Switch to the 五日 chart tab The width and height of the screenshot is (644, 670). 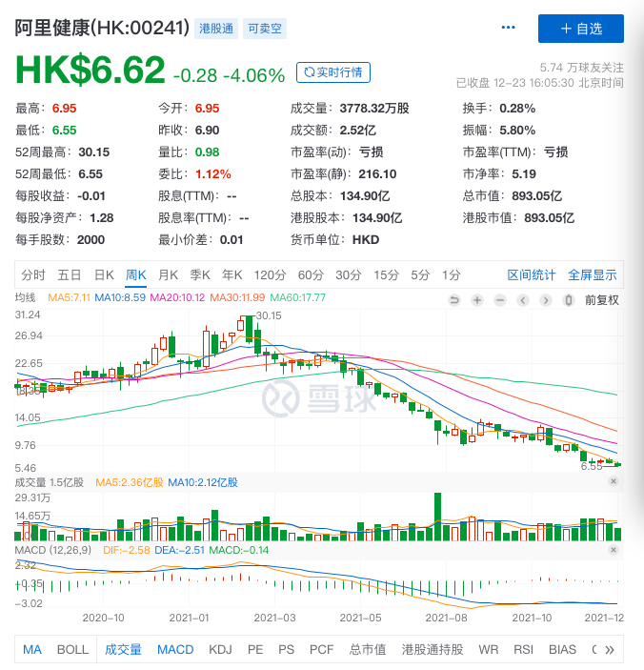pos(70,274)
